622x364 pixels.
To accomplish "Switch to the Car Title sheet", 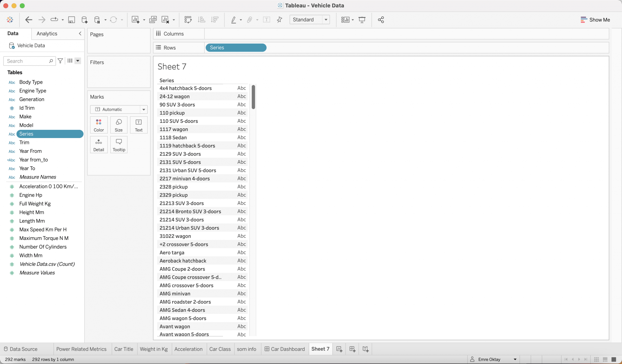I will point(124,349).
